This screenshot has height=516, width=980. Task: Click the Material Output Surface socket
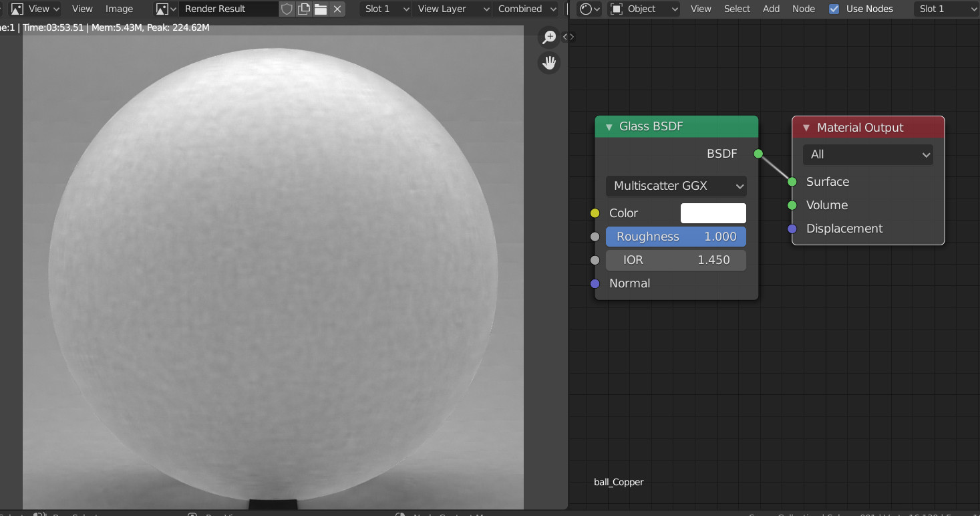pos(792,182)
